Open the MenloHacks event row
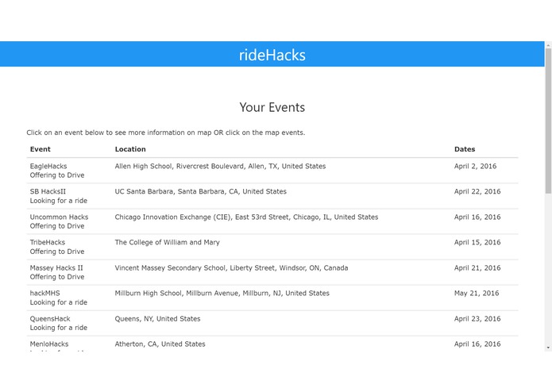Image resolution: width=552 pixels, height=392 pixels. (272, 344)
